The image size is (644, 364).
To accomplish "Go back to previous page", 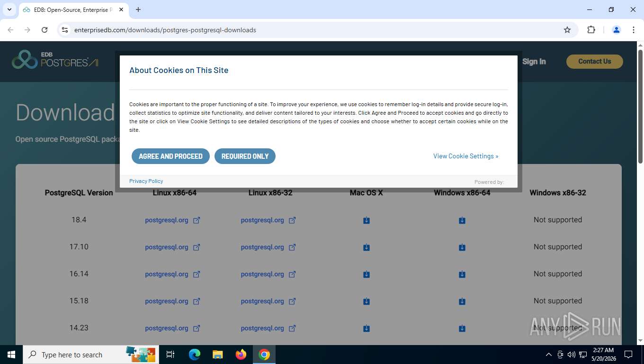I will pos(10,30).
